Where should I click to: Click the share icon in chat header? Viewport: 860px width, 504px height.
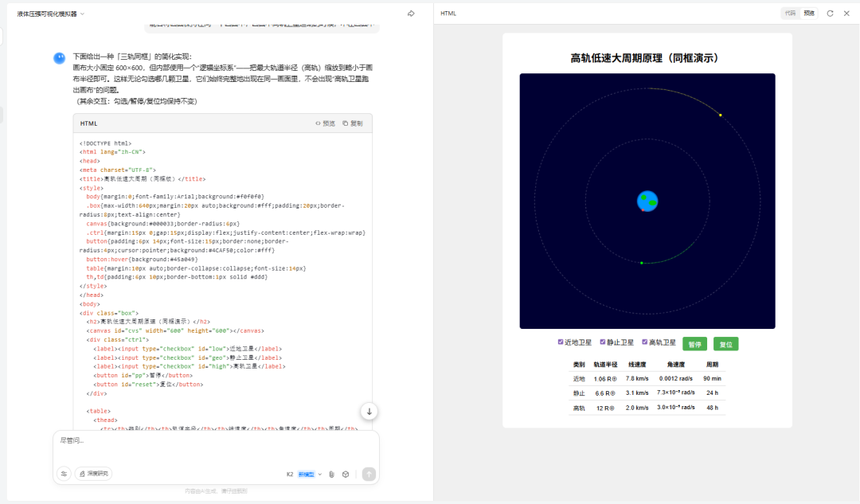coord(411,14)
